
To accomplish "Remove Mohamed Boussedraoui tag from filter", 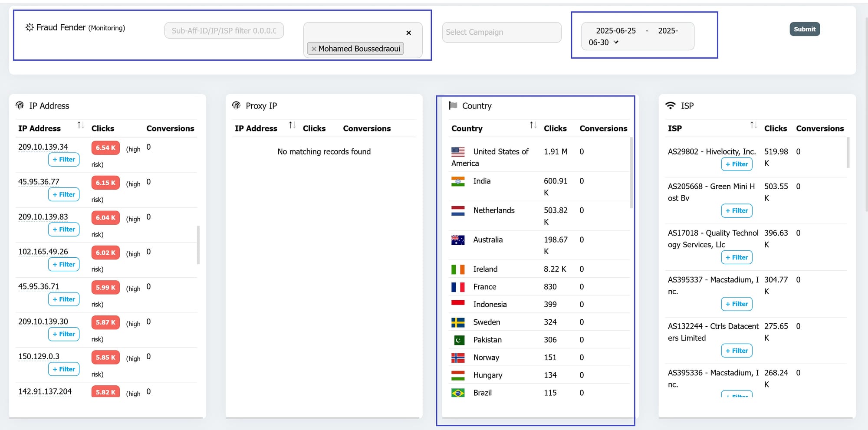I will [x=314, y=49].
